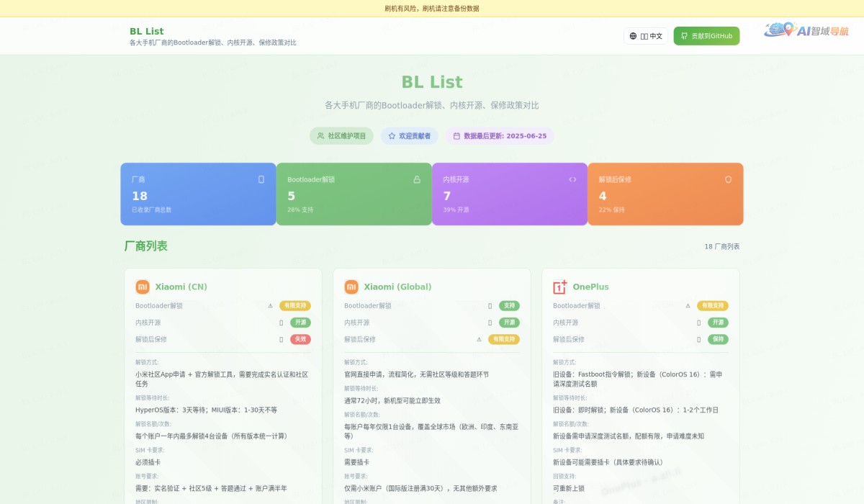Toggle the 失效 warranty badge on Xiaomi (CN)

point(300,340)
